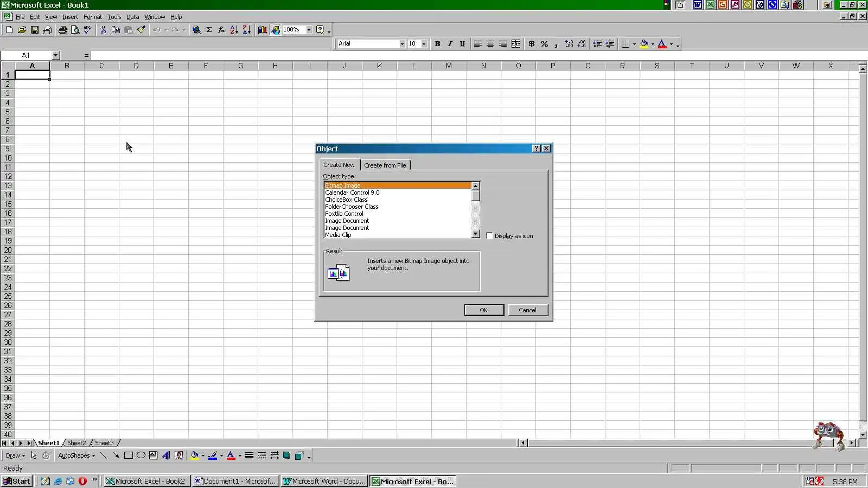Viewport: 868px width, 488px height.
Task: Expand Fill Color arrow on Formatting toolbar
Action: coord(653,44)
